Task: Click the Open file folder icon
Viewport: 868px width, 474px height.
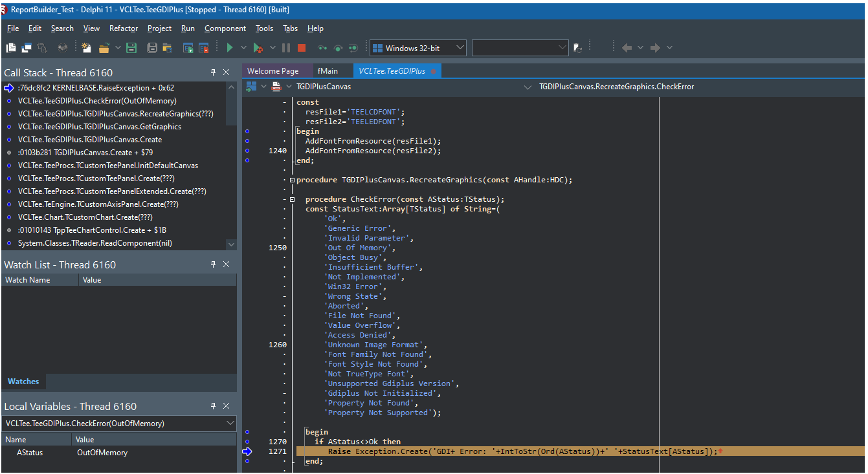Action: pos(104,48)
